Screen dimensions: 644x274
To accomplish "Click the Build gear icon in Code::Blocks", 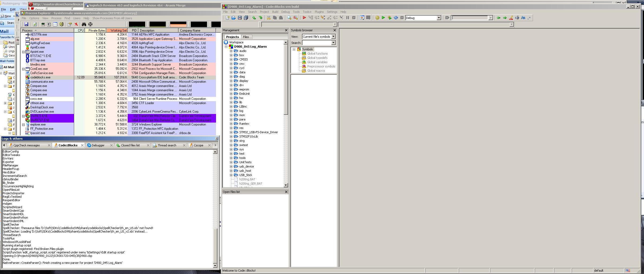I will (377, 18).
